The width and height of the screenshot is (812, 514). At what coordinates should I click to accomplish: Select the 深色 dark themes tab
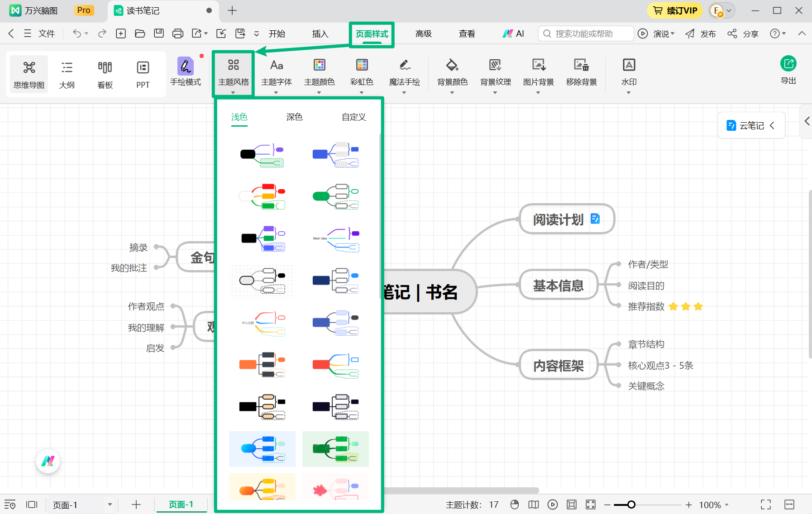pyautogui.click(x=295, y=117)
